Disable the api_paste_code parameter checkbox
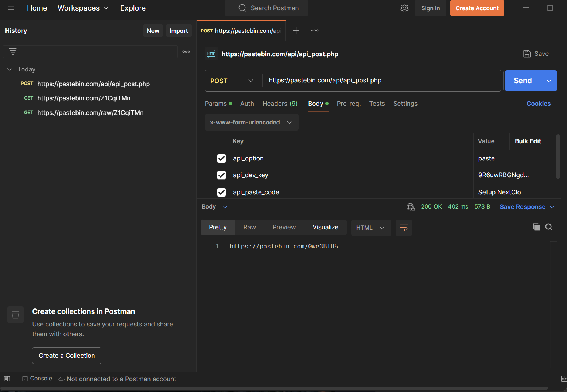The image size is (567, 392). (x=221, y=192)
